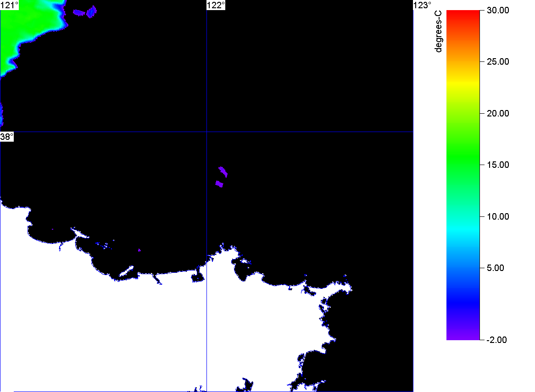Click the two purple patches near the 122° line
Viewport: 535px width, 392px height.
tap(222, 177)
